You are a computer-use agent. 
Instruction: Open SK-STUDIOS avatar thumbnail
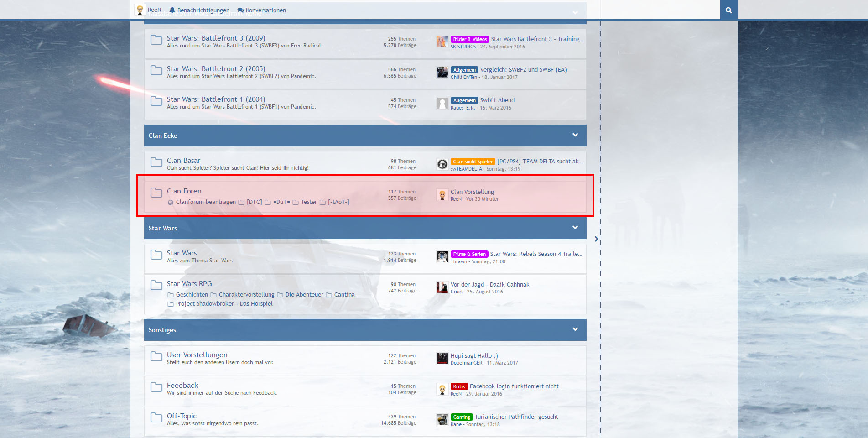442,42
